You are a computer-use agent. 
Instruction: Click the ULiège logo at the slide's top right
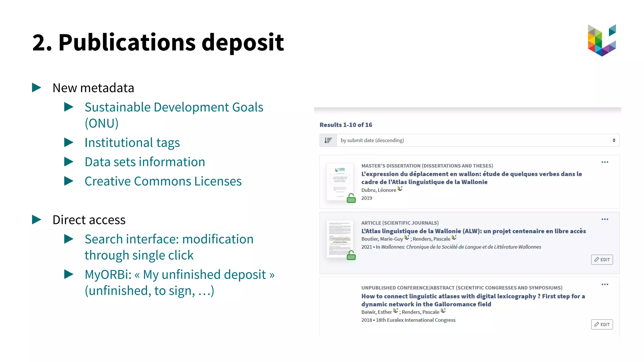pyautogui.click(x=602, y=40)
